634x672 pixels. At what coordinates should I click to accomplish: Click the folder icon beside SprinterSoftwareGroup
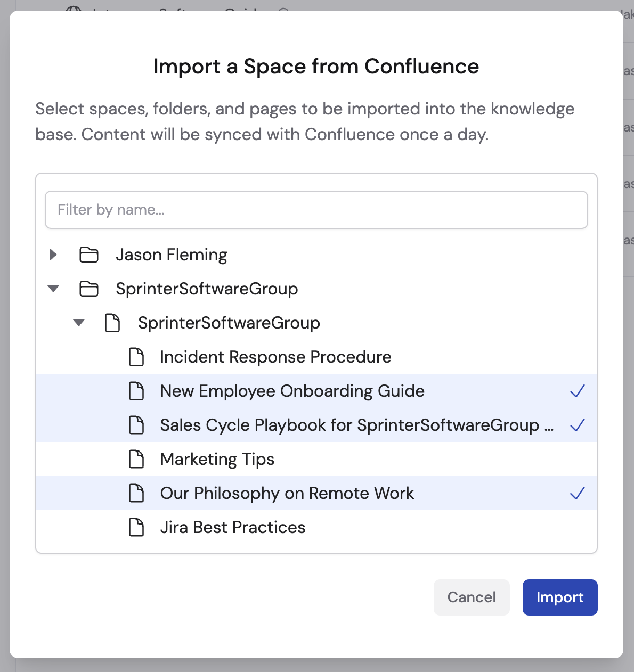coord(89,289)
